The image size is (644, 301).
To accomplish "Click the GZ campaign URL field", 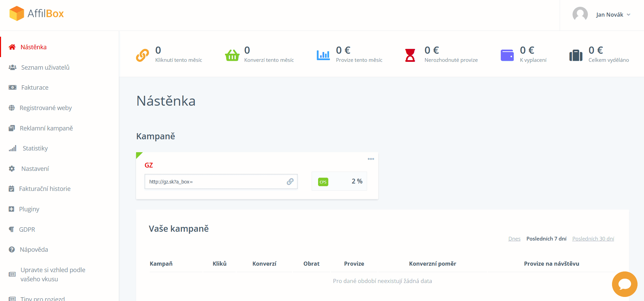I will [221, 181].
